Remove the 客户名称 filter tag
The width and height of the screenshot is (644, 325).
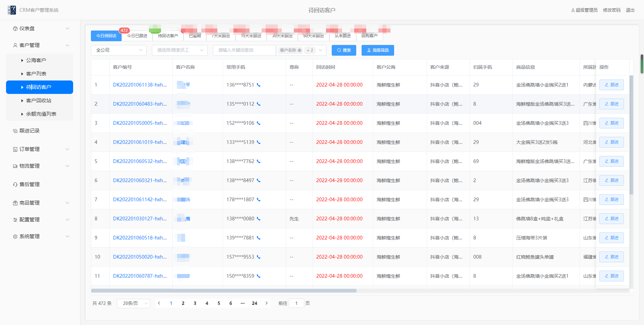(300, 50)
